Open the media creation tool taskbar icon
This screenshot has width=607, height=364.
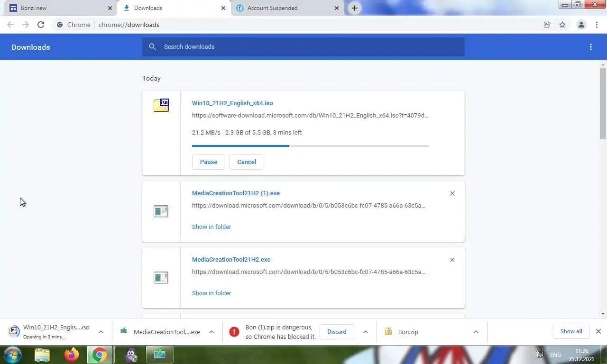coord(160,355)
